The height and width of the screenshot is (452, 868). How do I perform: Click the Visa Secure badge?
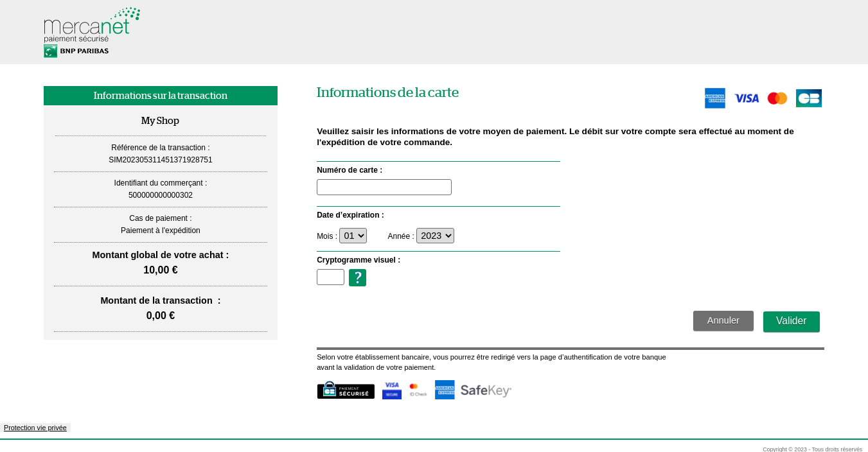pyautogui.click(x=392, y=390)
